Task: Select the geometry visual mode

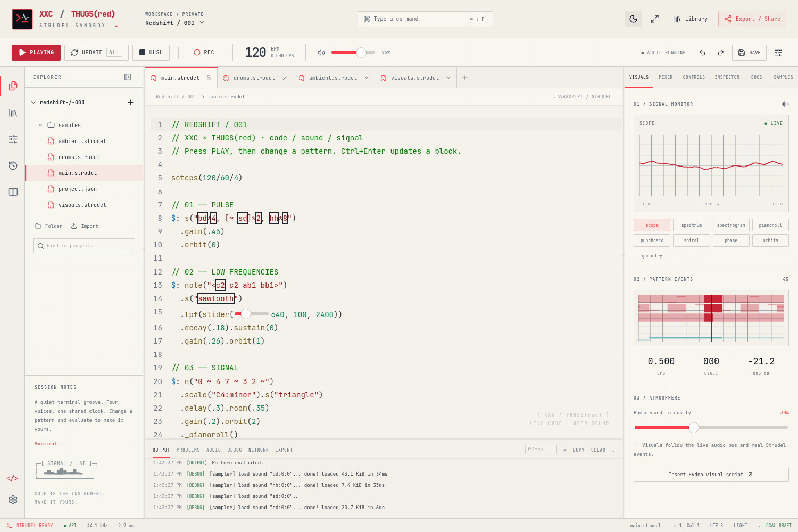Action: pyautogui.click(x=652, y=256)
